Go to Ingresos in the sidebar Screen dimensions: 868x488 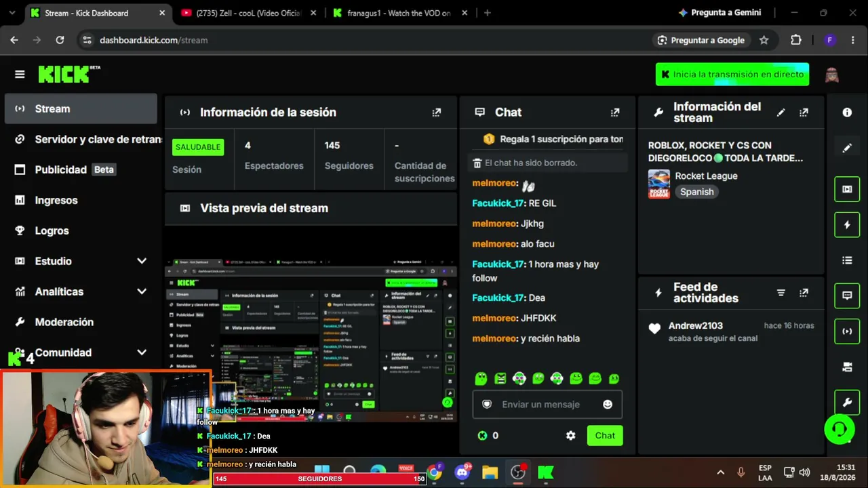pyautogui.click(x=81, y=200)
